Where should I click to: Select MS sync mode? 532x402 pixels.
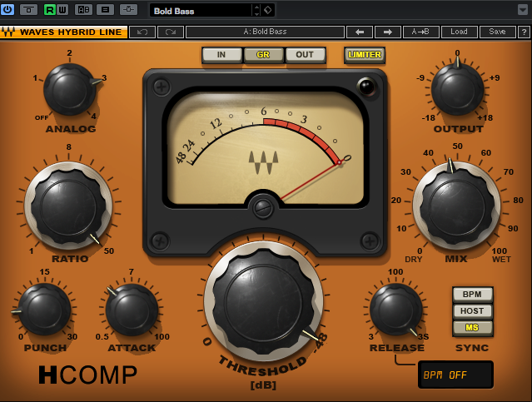472,328
